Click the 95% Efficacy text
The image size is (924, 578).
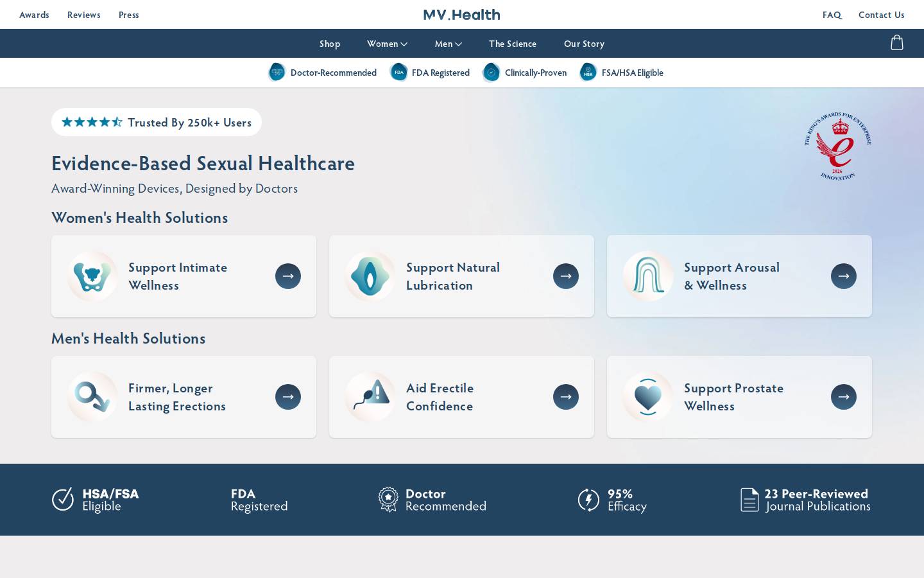[627, 500]
